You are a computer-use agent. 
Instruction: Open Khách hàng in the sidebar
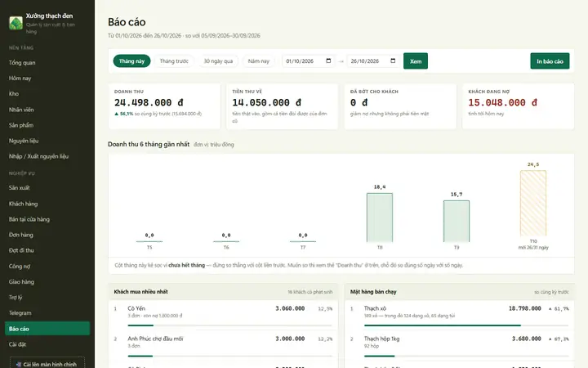pyautogui.click(x=47, y=204)
